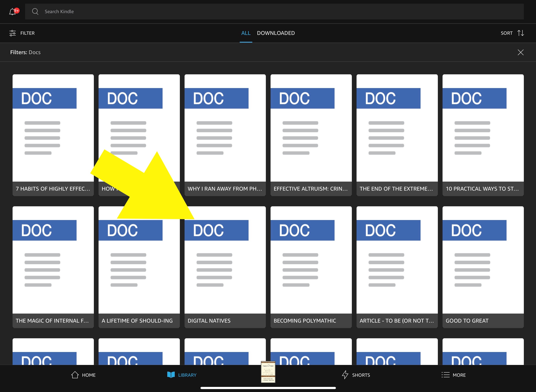Image resolution: width=536 pixels, height=392 pixels.
Task: Open A Lifetime of Should-ing document
Action: click(x=139, y=267)
